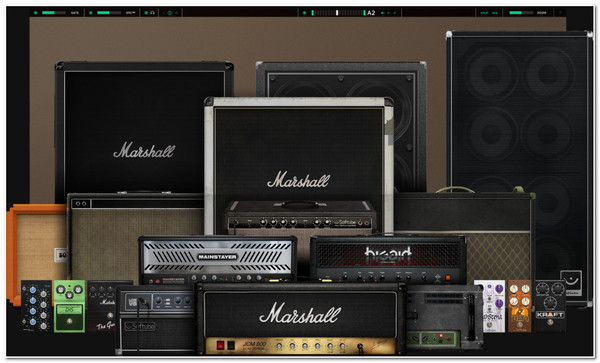Select the black KRAFT pedal
Screen dimensions: 600x363
point(550,306)
